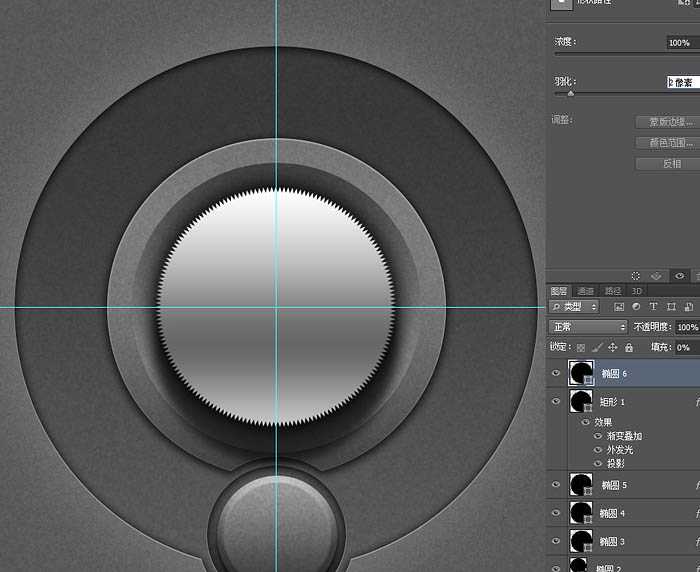
Task: Toggle the 外发光 effect visibility
Action: coord(598,450)
